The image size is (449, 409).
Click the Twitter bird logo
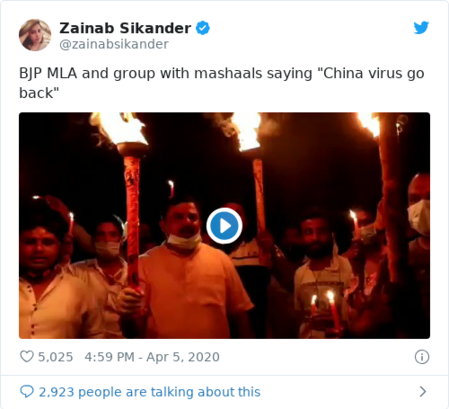421,28
